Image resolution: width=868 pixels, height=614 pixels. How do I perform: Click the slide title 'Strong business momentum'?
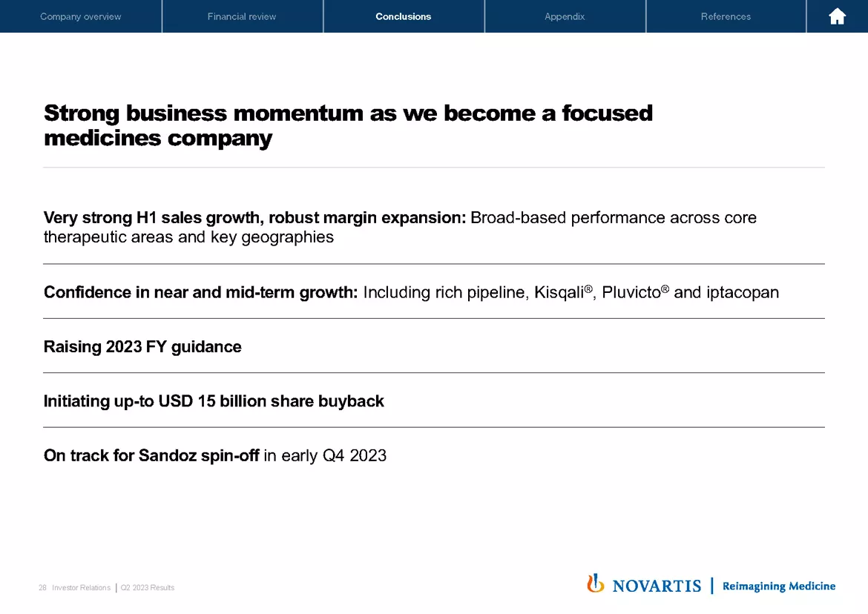(x=348, y=125)
